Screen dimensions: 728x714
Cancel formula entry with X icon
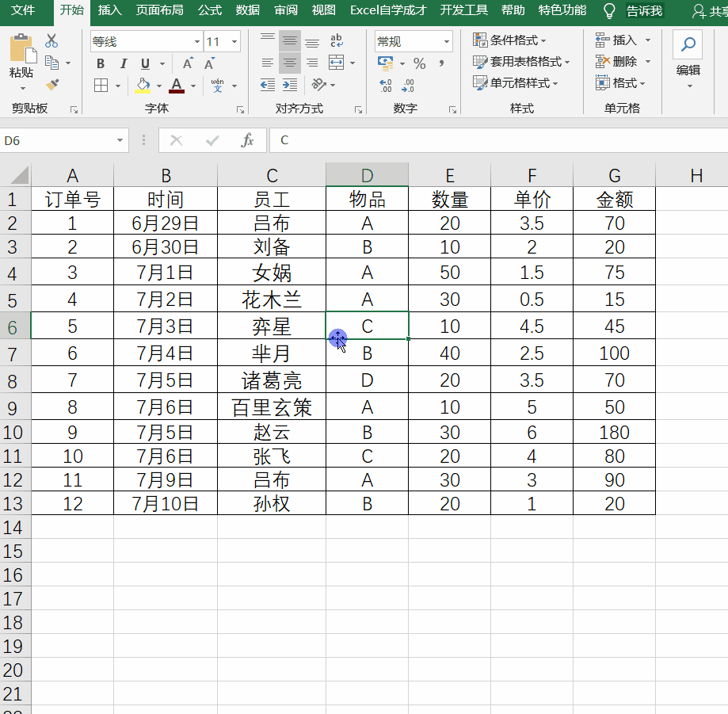(x=177, y=140)
